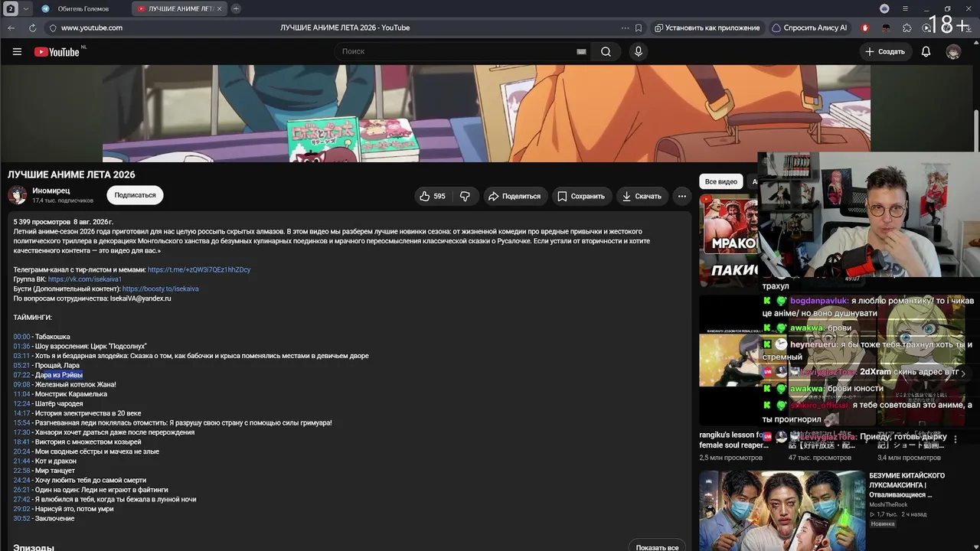Go back with the browser back arrow
The width and height of the screenshot is (980, 551).
click(11, 28)
